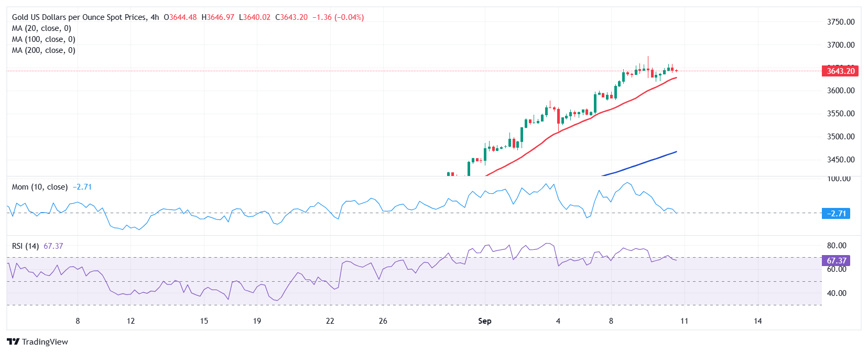Click the 3700.00 price axis label
Image resolution: width=868 pixels, height=353 pixels.
point(840,45)
